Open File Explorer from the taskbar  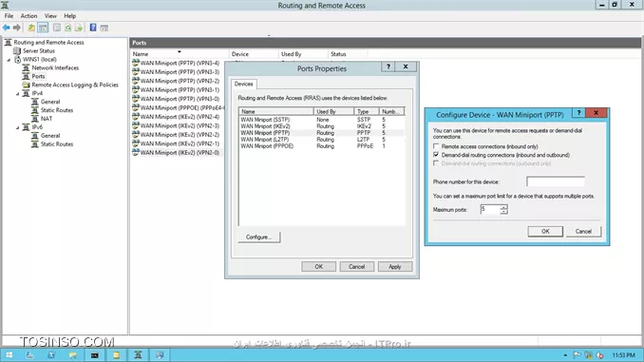(73, 355)
